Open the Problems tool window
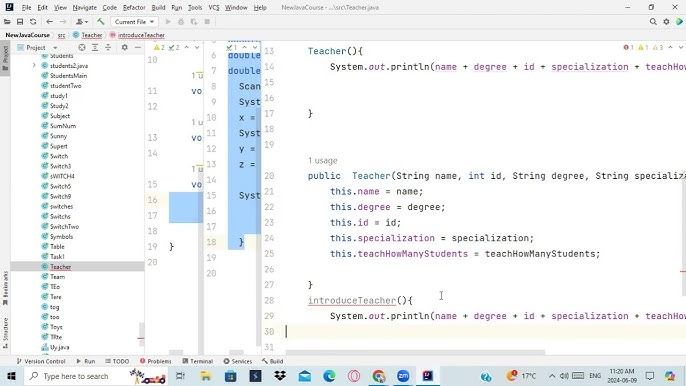This screenshot has width=686, height=386. click(156, 361)
